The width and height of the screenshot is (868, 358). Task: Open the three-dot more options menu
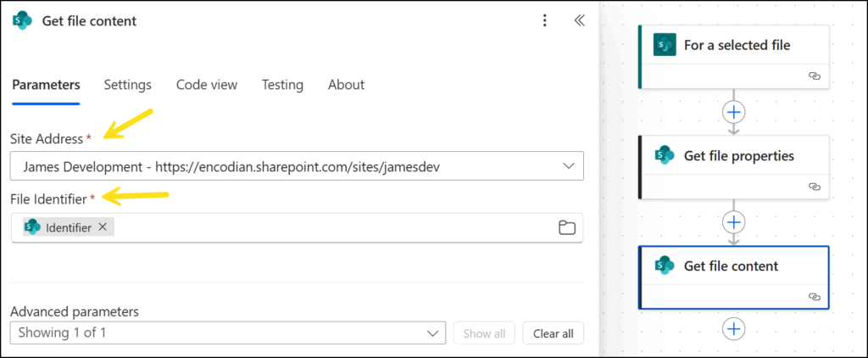tap(545, 21)
